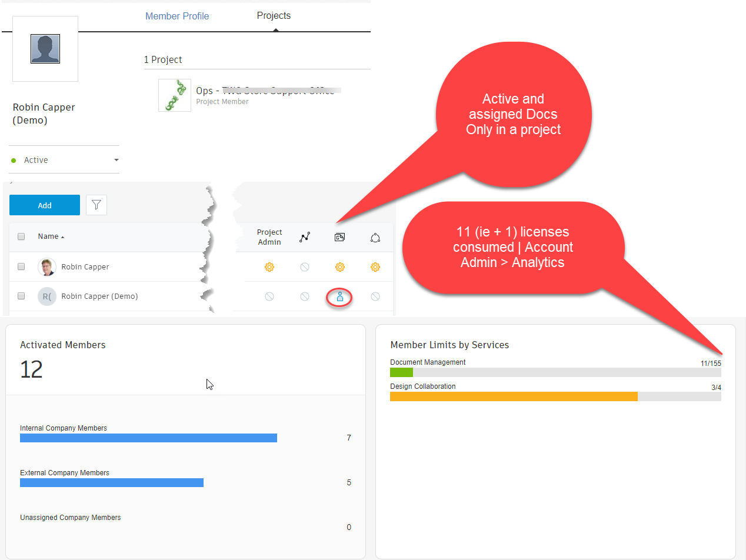Open the Member Profile tab
Screen dimensions: 746x560
point(177,16)
